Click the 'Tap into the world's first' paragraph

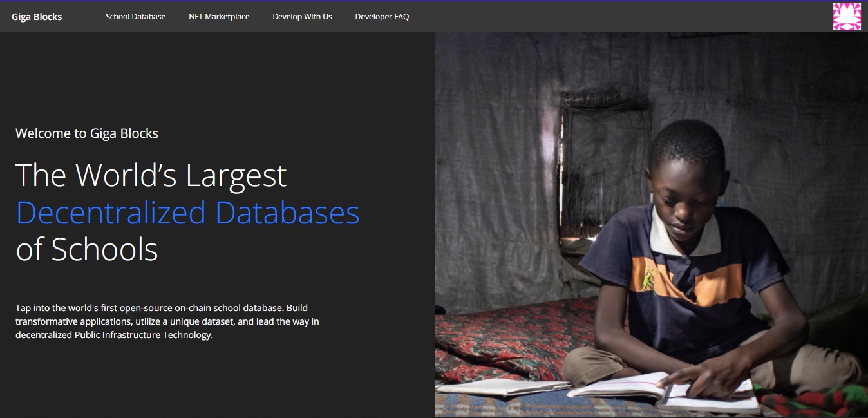coord(167,321)
